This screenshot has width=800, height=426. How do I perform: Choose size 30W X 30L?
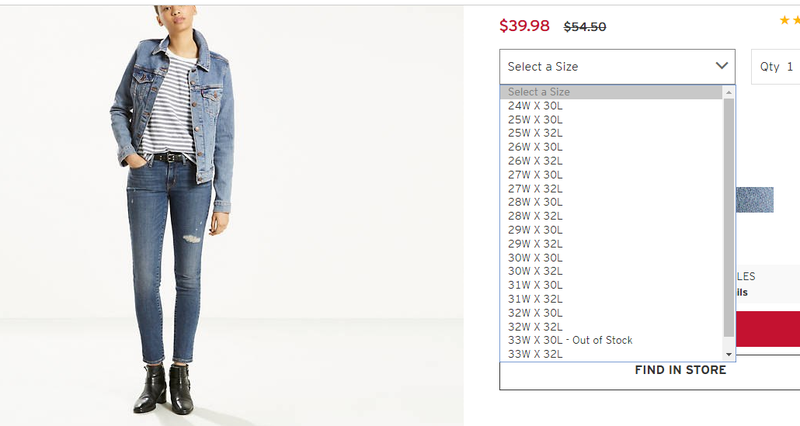(x=535, y=257)
